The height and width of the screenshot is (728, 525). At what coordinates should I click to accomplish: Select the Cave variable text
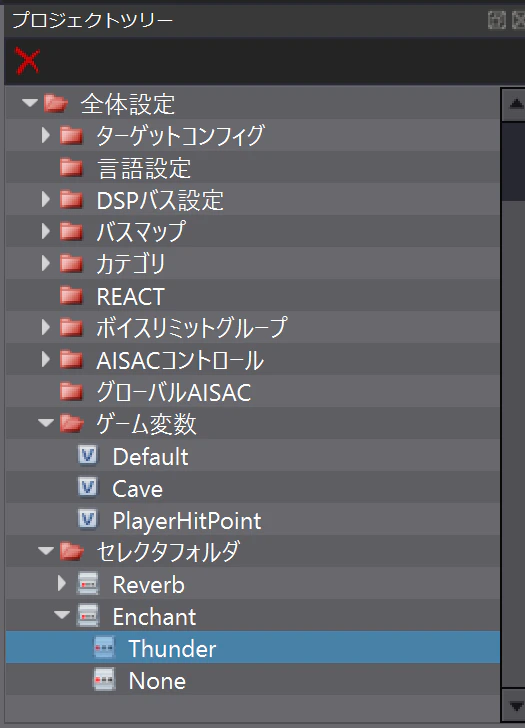tap(137, 488)
